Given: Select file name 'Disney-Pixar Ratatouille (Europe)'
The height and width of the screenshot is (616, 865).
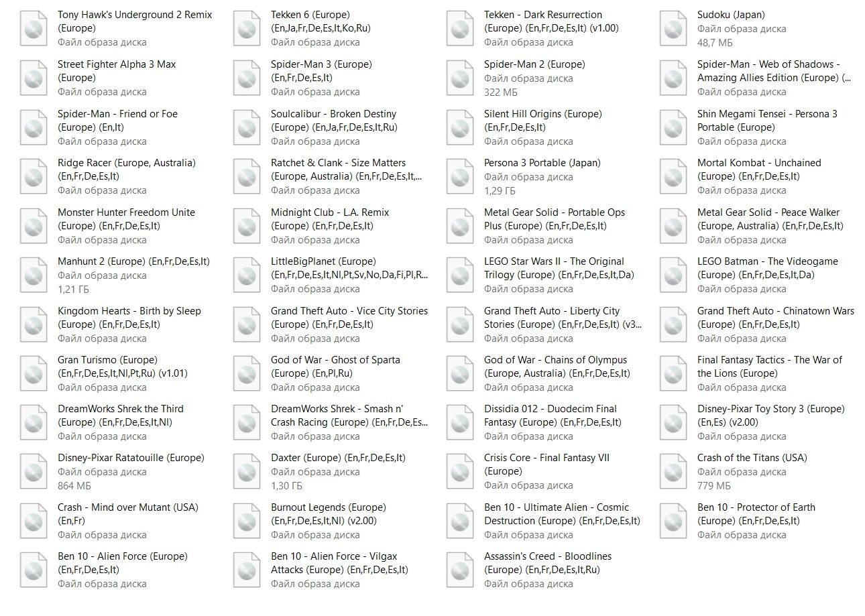Looking at the screenshot, I should 131,458.
